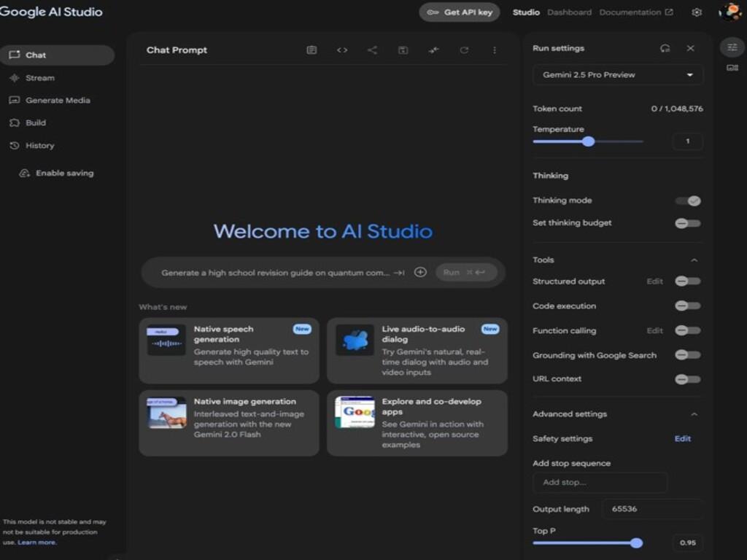Enable Grounding with Google Search
This screenshot has width=747, height=560.
coord(688,355)
